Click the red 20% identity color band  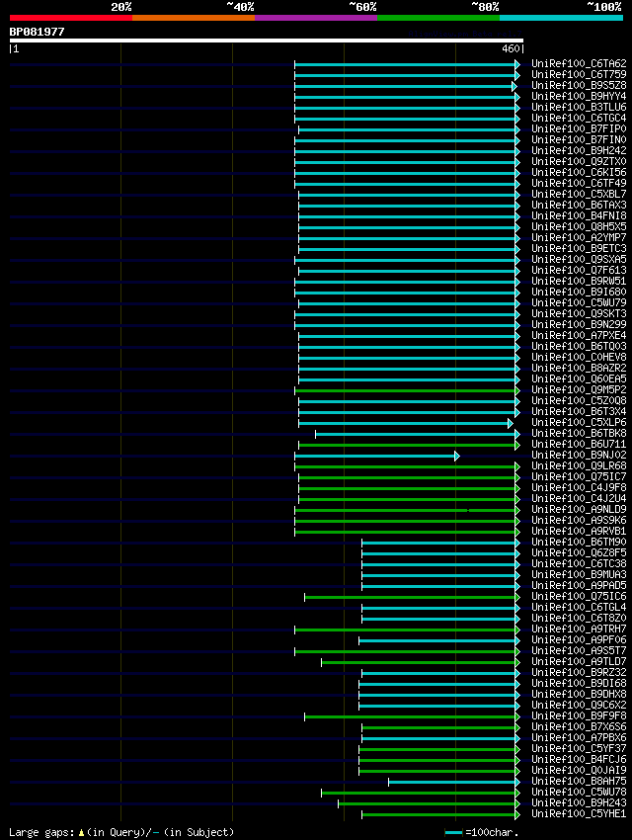(x=71, y=18)
